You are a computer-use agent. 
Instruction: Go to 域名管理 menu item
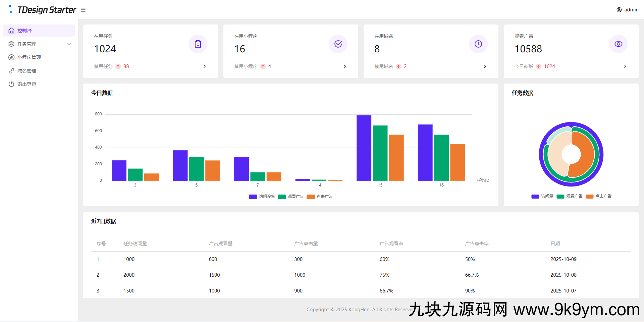click(x=27, y=71)
